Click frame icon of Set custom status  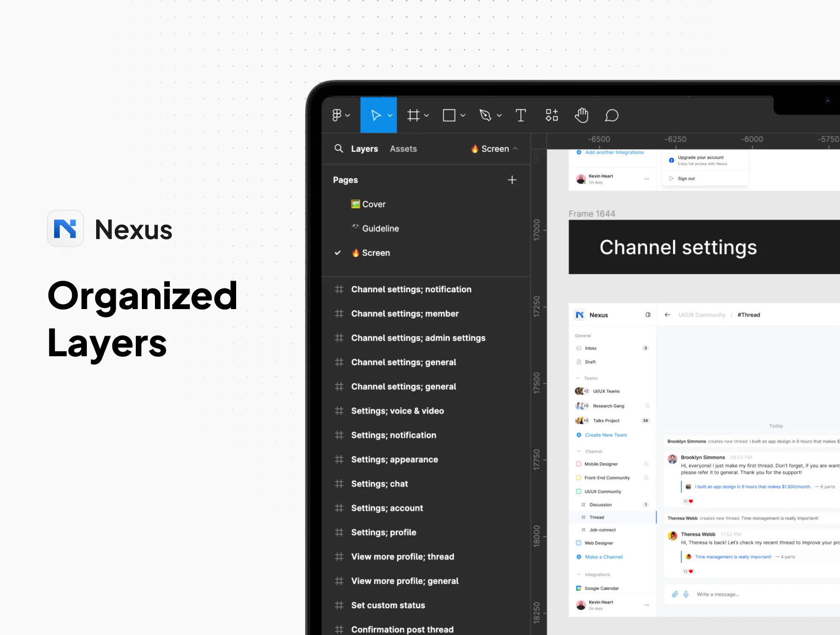[339, 605]
